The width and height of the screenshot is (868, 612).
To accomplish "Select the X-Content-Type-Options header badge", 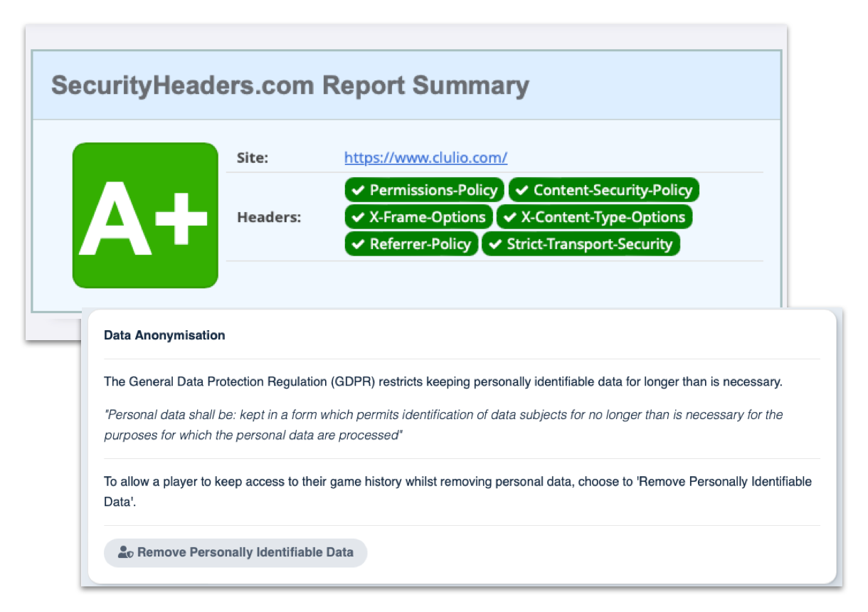I will pyautogui.click(x=594, y=217).
